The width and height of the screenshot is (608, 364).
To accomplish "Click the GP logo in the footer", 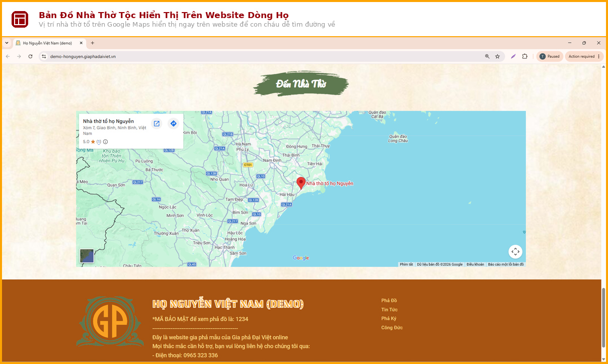I will point(110,322).
